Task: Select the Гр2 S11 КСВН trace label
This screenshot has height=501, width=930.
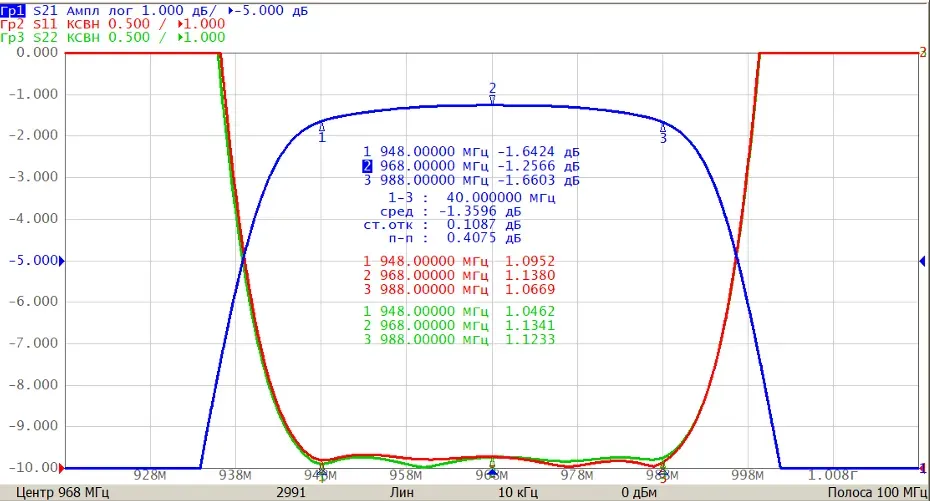Action: click(x=113, y=24)
